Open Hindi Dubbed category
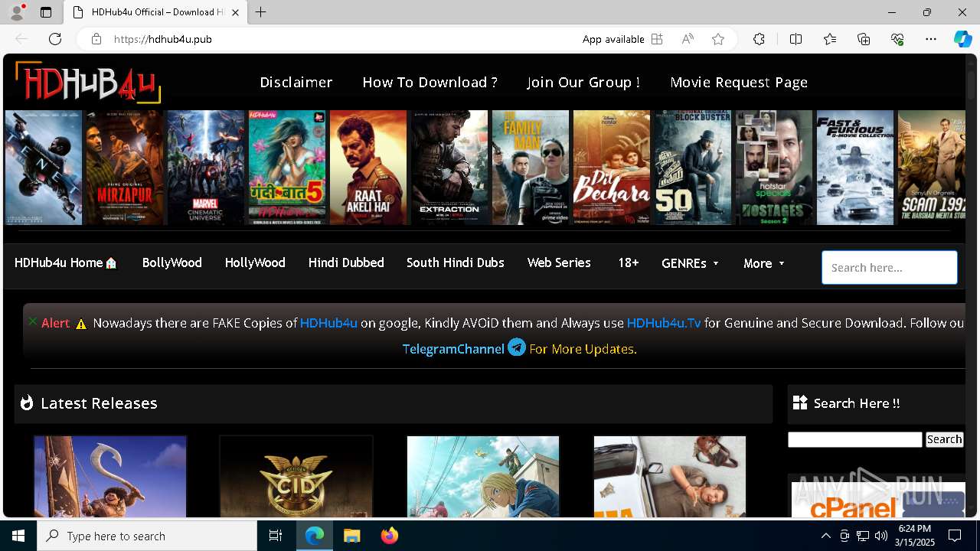 point(346,262)
